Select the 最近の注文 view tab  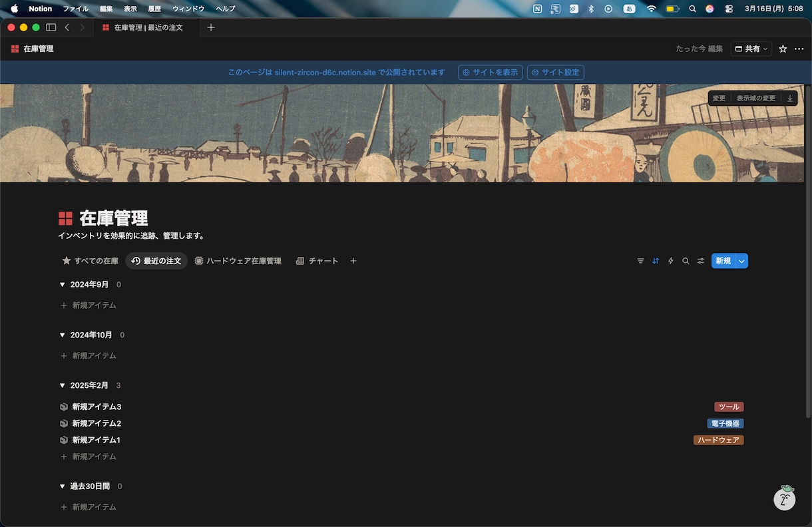tap(156, 261)
